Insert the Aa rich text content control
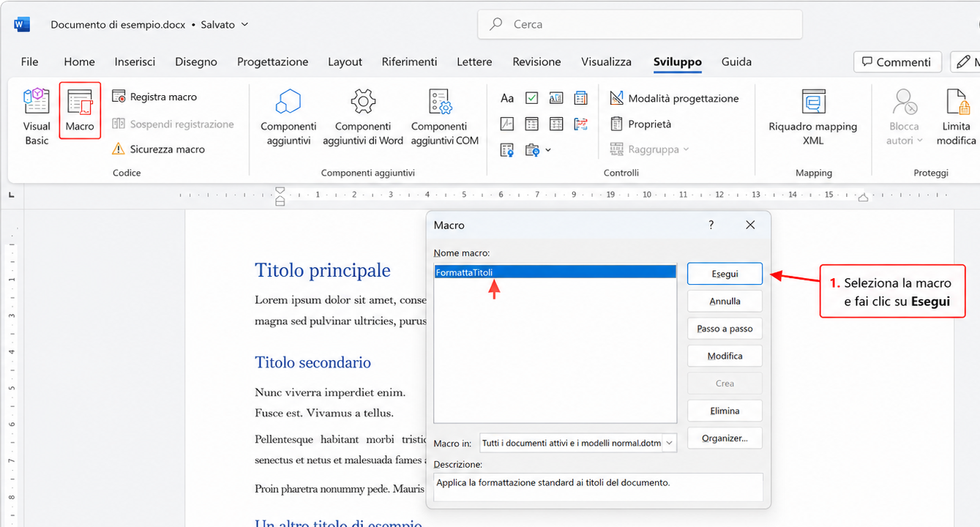The image size is (980, 527). click(x=507, y=98)
